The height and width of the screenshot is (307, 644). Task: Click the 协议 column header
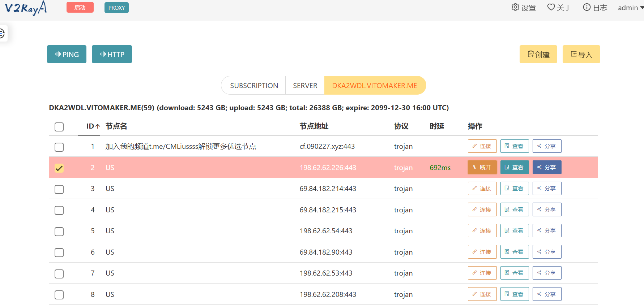pos(401,126)
